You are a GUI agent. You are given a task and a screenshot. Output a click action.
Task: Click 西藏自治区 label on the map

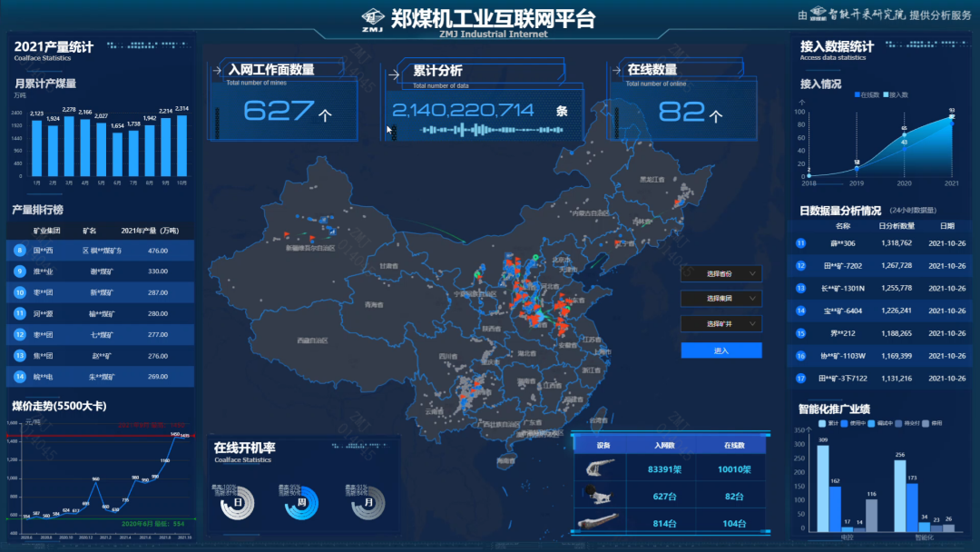pyautogui.click(x=312, y=340)
